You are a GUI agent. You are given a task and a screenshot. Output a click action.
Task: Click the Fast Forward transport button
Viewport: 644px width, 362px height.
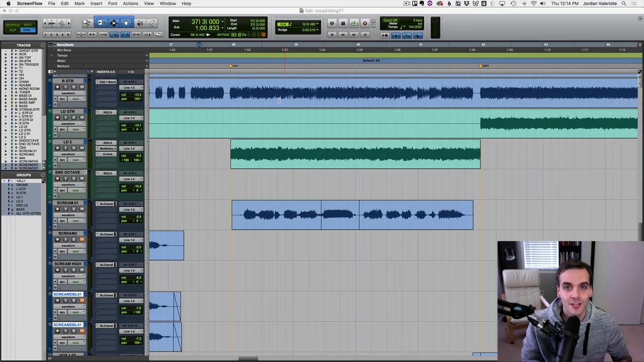(354, 35)
